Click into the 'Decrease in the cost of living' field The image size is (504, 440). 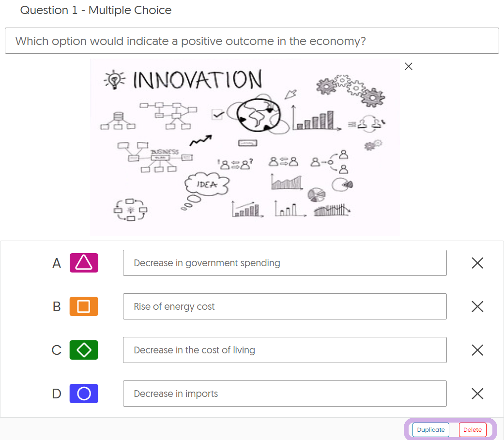pyautogui.click(x=285, y=350)
